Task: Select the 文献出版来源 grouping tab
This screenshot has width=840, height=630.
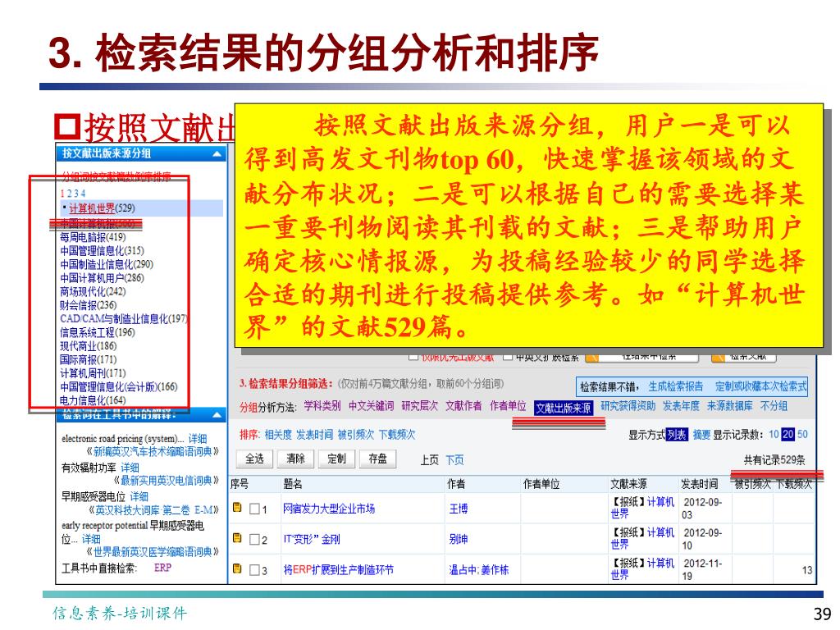Action: (563, 409)
